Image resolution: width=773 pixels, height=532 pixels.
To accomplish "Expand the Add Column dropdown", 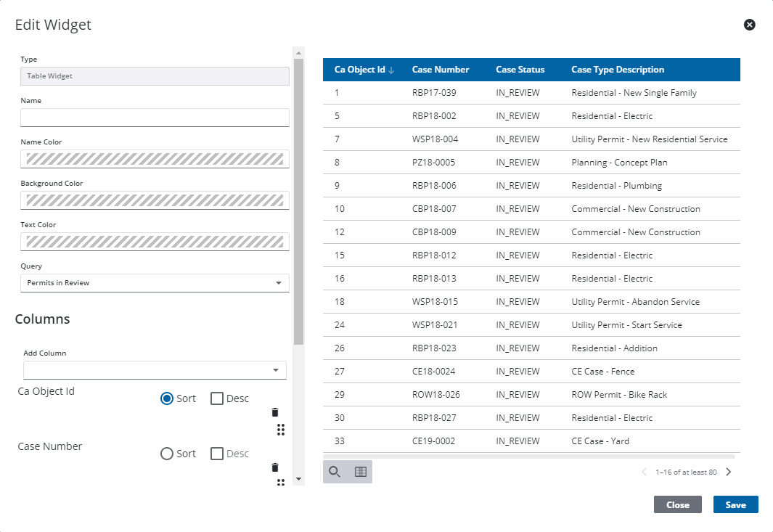I will pyautogui.click(x=155, y=370).
